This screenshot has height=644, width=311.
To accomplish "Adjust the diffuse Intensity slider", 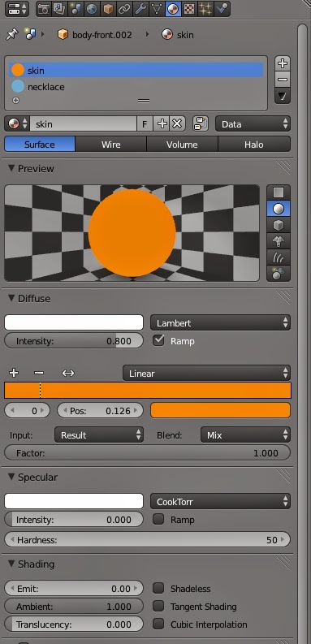I will click(x=74, y=340).
